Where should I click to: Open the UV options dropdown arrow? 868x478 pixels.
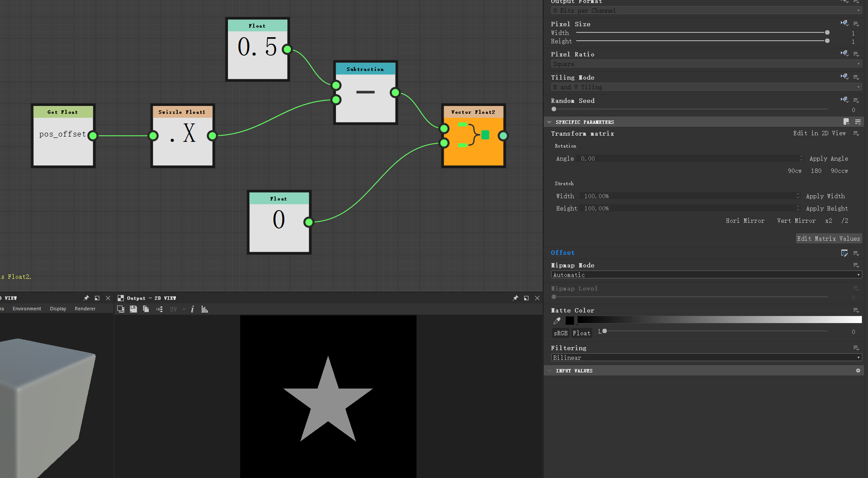pos(184,309)
